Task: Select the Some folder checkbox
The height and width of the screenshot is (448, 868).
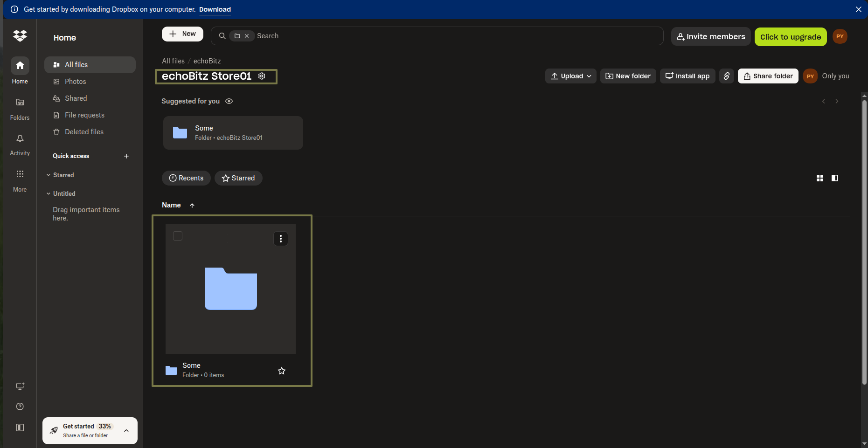Action: point(178,236)
